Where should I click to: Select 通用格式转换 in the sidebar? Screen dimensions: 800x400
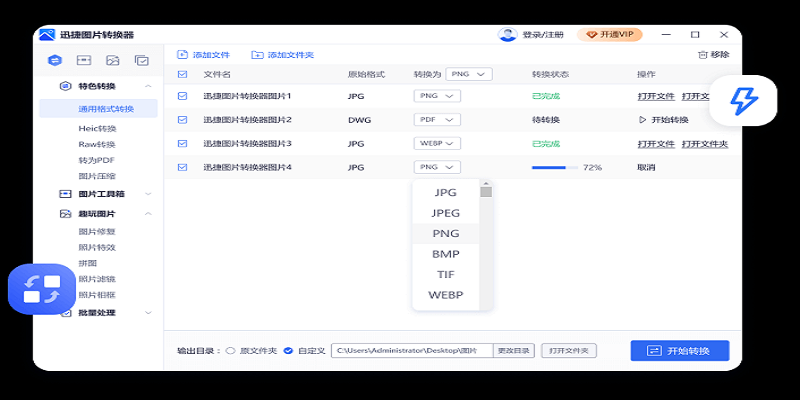point(98,109)
